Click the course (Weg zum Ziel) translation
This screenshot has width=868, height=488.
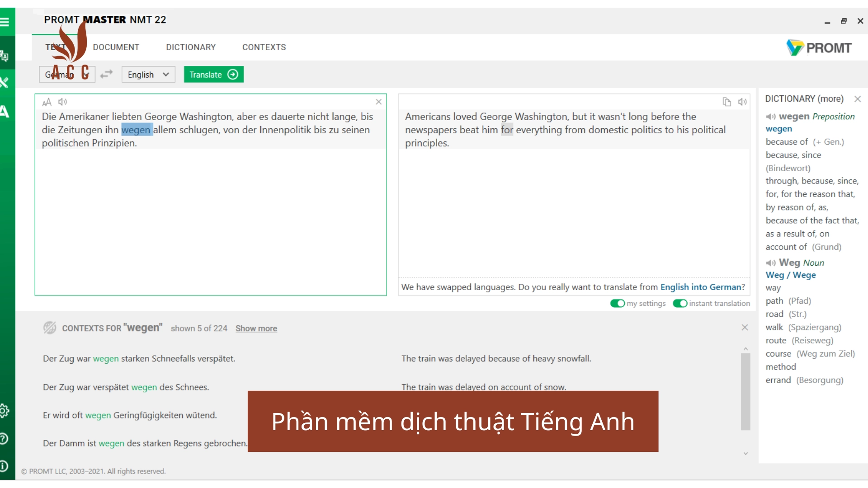point(810,353)
